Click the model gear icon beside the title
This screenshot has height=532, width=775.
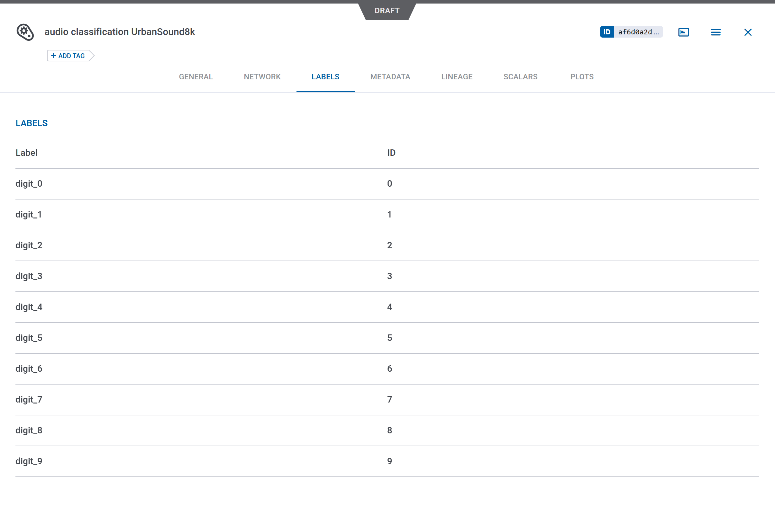point(25,32)
